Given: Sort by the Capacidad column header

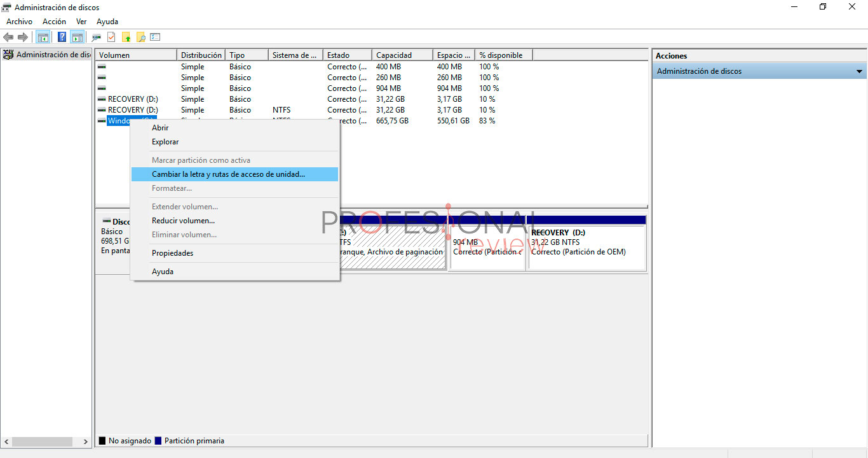Looking at the screenshot, I should tap(402, 55).
